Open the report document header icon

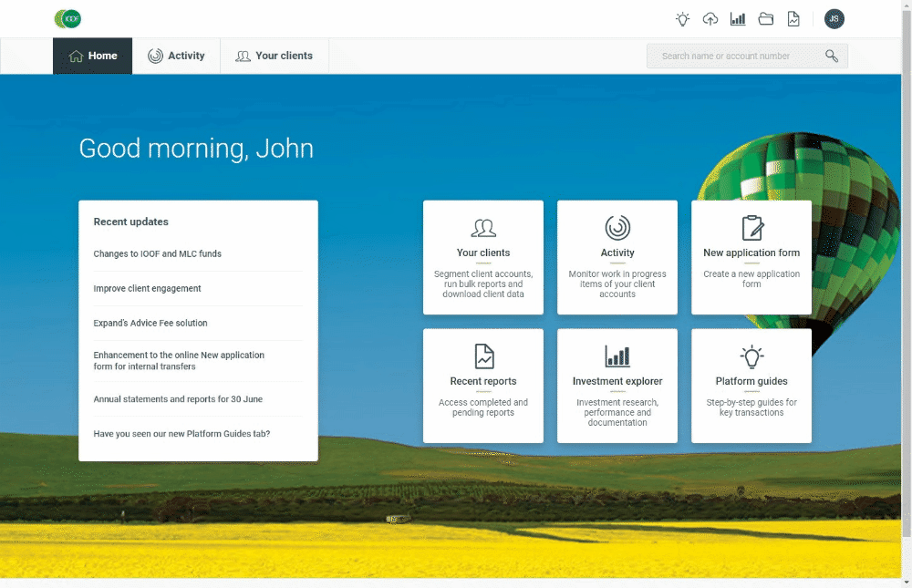click(793, 19)
